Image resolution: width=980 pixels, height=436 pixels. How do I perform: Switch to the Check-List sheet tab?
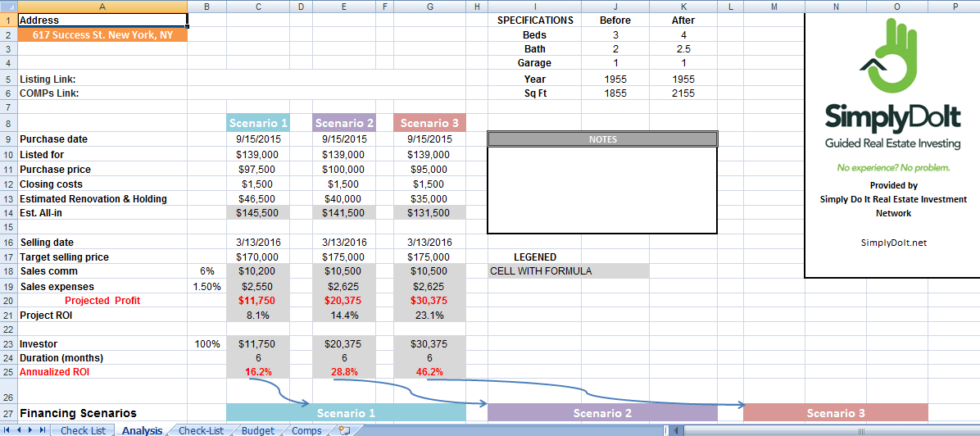(x=201, y=430)
